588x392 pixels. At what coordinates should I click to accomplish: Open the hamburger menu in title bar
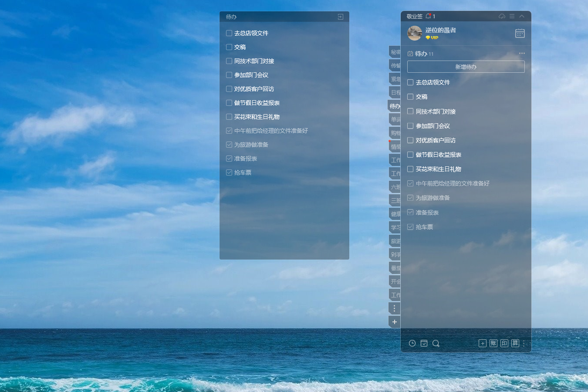coord(512,16)
